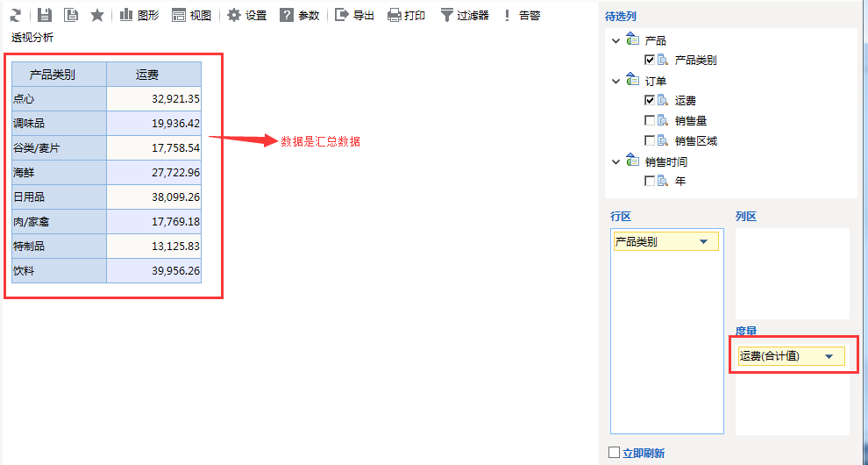Select the 饮料 row label
Image resolution: width=868 pixels, height=465 pixels.
tap(60, 270)
